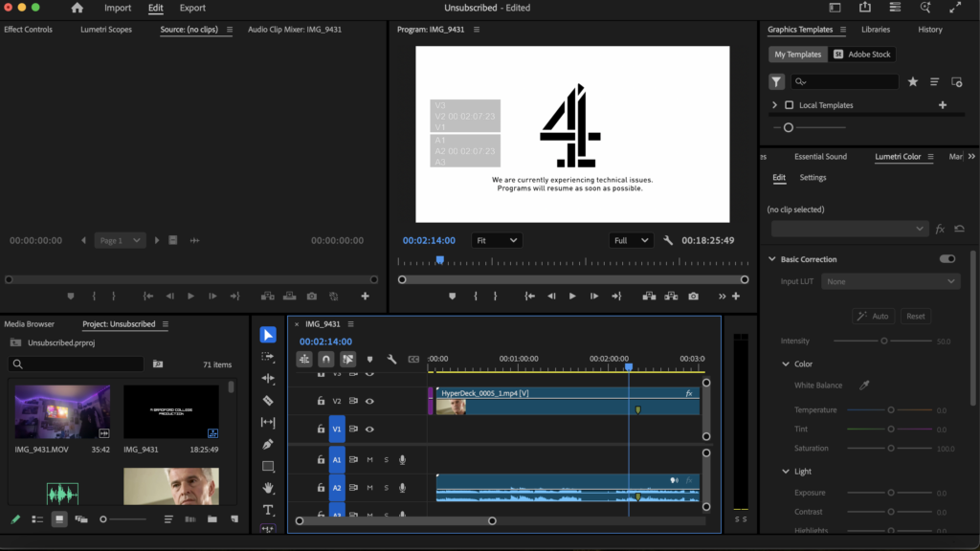Viewport: 980px width, 551px height.
Task: Select the Razor tool
Action: [268, 401]
